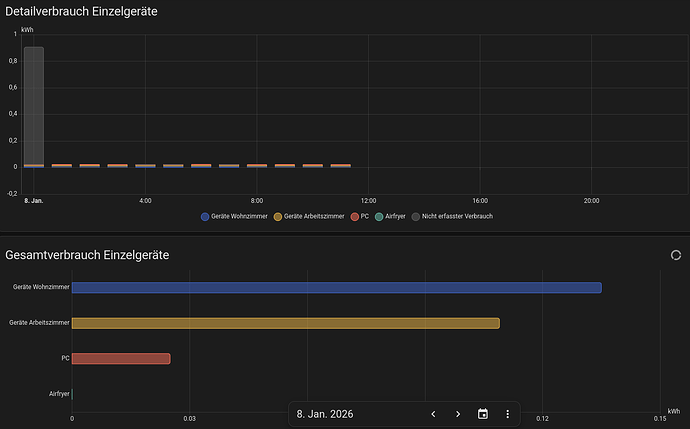Select the red PC horizontal bar

tap(121, 359)
